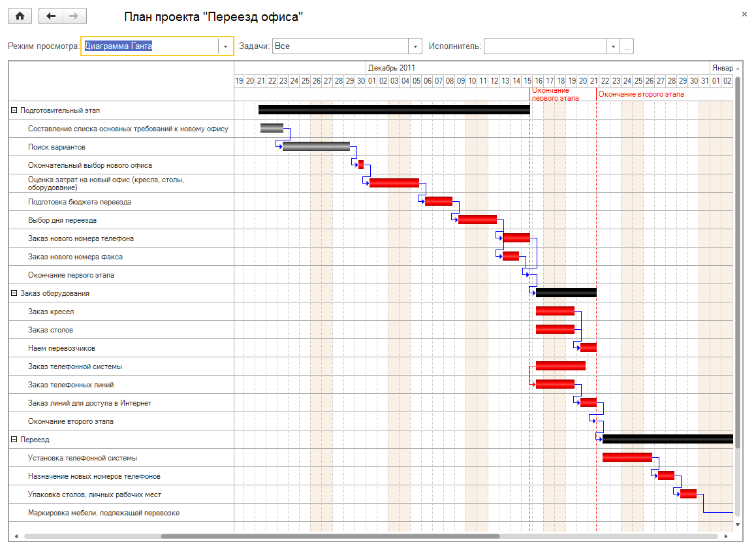
Task: Collapse the Подготовительный этап group
Action: 14,110
